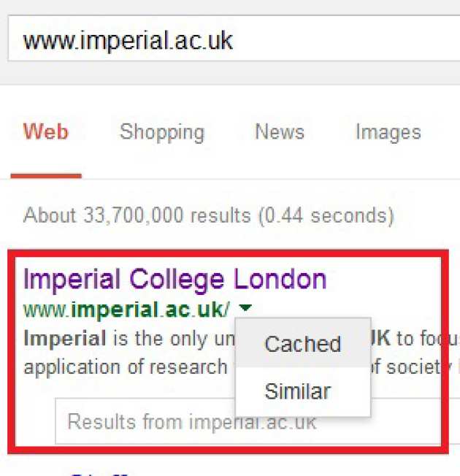Open the Shopping search tab

coord(162,132)
